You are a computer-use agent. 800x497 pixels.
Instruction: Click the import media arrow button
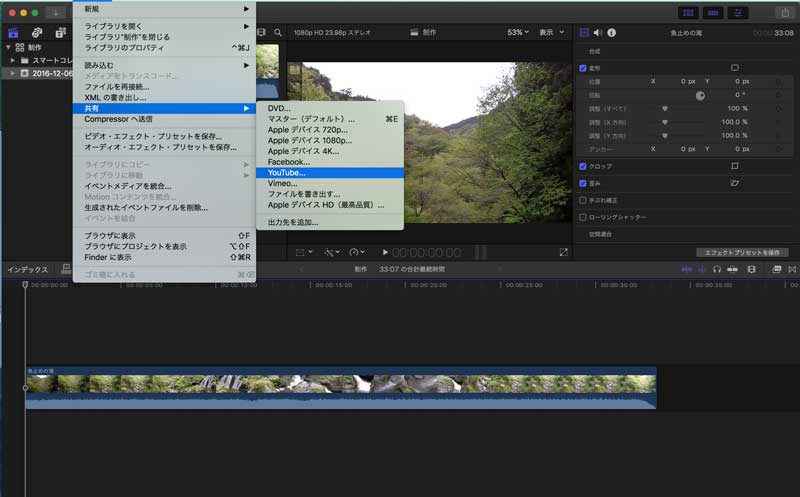tap(54, 12)
